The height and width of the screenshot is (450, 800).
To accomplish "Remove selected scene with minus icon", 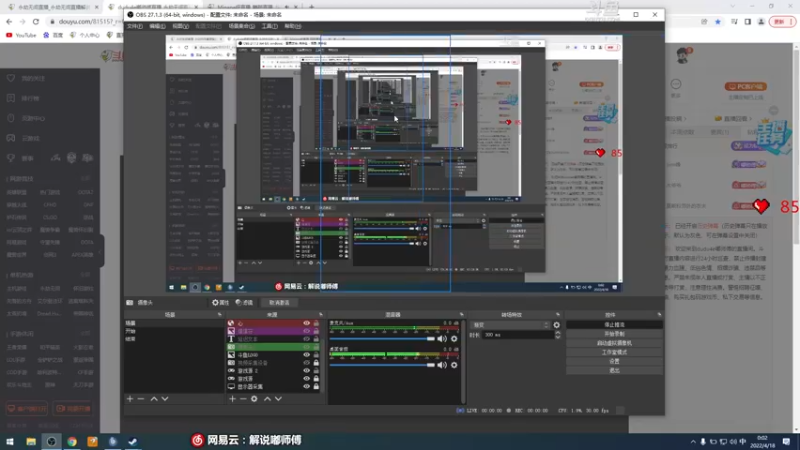I will [141, 398].
